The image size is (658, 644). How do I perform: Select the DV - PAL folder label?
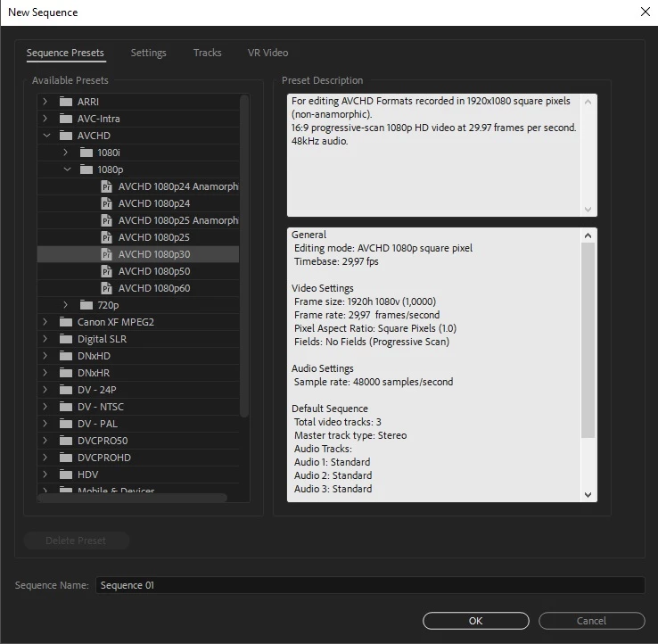(97, 424)
